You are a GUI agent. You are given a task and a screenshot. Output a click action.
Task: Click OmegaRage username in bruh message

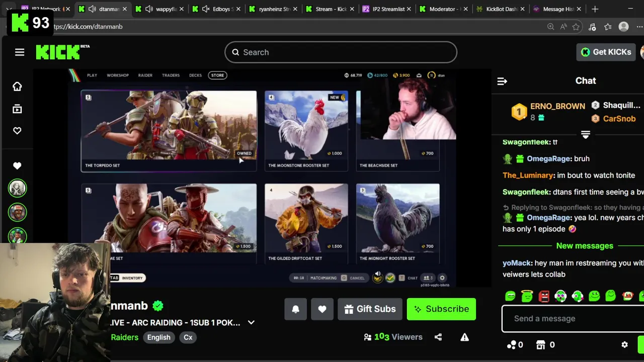(548, 159)
